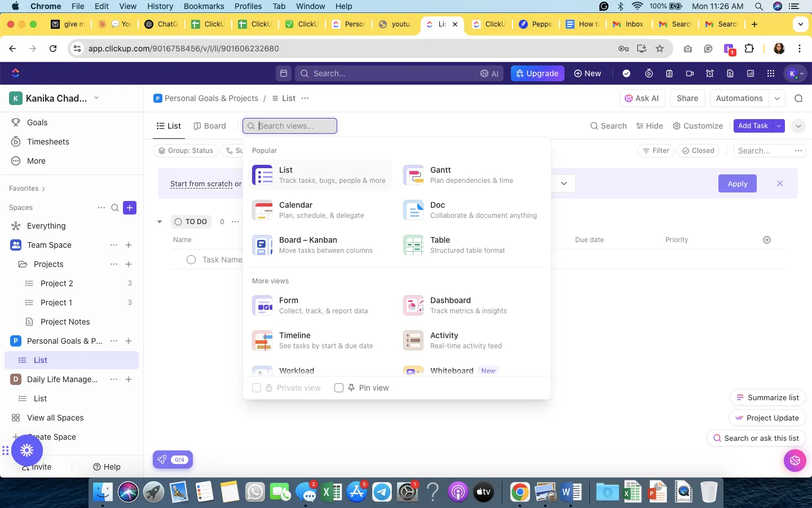Click the top ClickUp search bar

click(385, 73)
